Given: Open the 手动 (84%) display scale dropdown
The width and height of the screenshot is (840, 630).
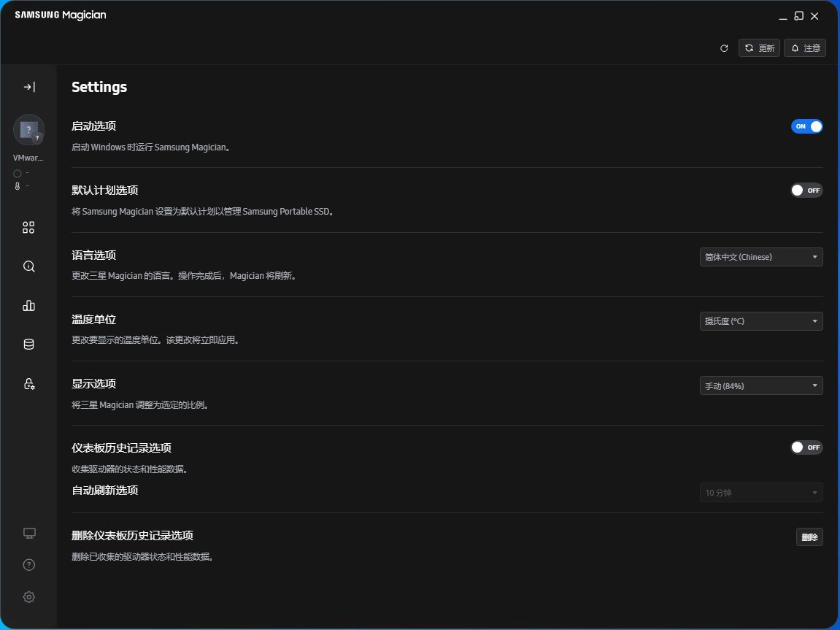Looking at the screenshot, I should 760,385.
